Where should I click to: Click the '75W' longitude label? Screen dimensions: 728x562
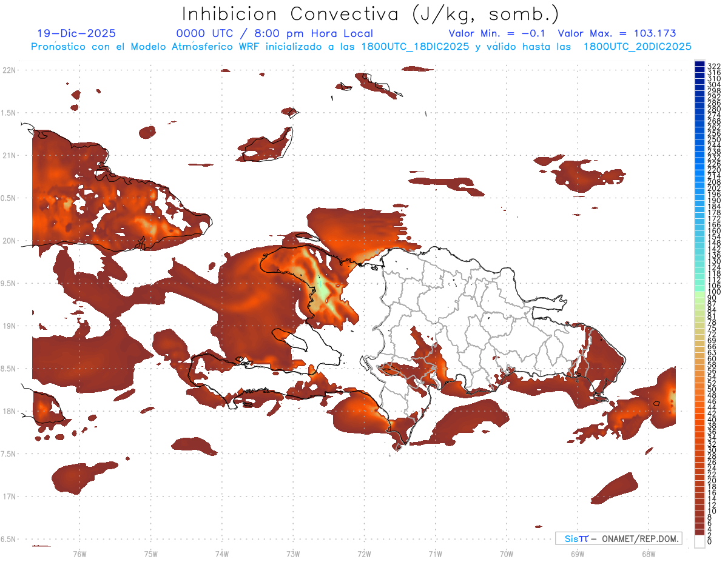pyautogui.click(x=150, y=554)
